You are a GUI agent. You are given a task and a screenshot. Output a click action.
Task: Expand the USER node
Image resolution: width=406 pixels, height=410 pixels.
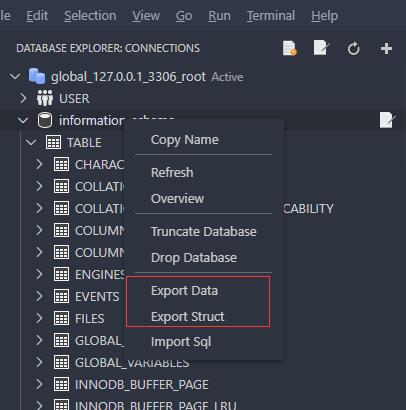click(x=23, y=98)
